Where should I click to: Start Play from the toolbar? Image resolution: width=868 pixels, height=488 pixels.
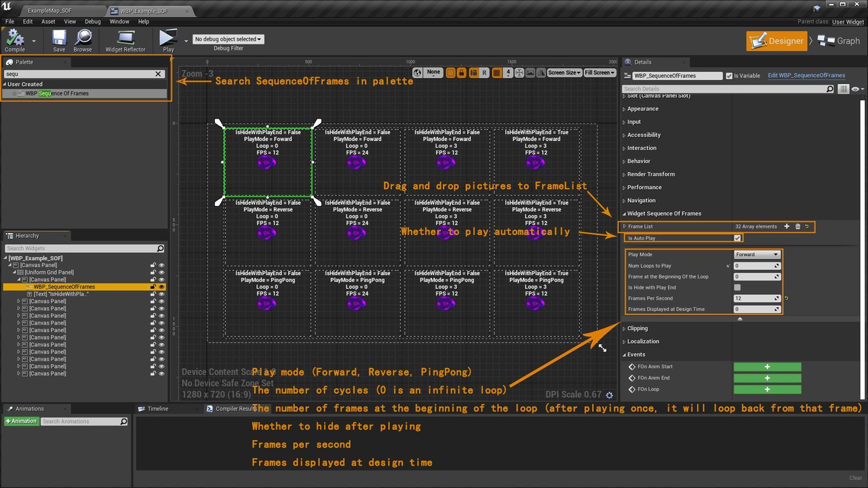coord(167,41)
